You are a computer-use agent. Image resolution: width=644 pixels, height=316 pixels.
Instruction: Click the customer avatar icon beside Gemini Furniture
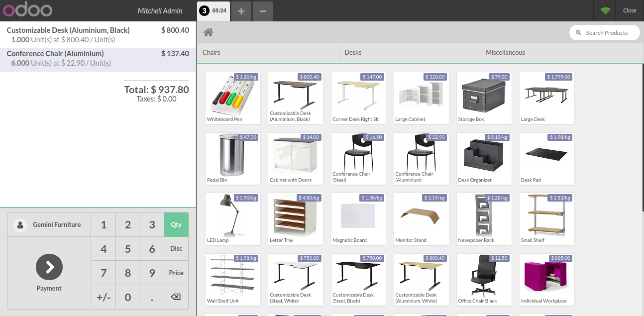click(x=20, y=225)
